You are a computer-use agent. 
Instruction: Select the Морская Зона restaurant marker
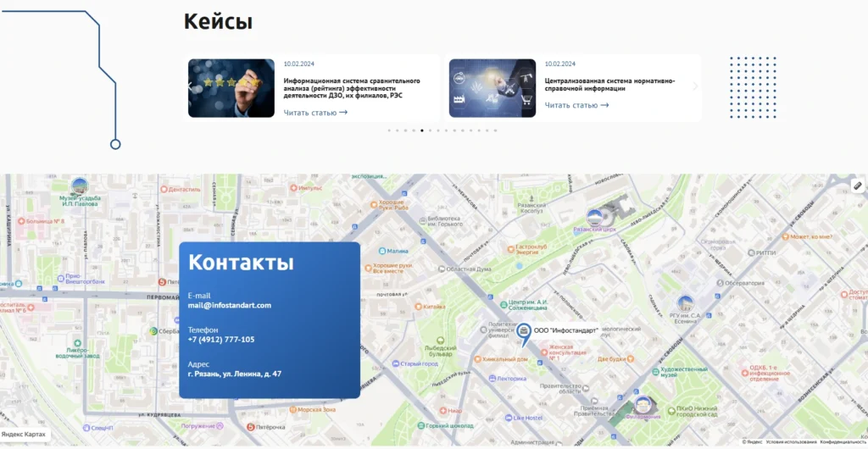point(292,410)
